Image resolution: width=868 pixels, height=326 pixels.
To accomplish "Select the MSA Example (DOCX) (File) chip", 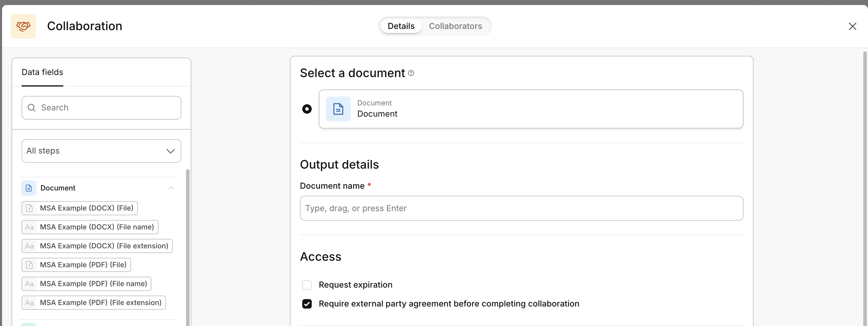I will click(x=80, y=208).
